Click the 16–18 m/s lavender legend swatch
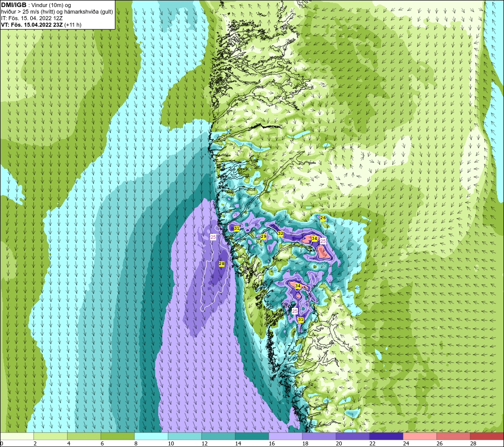 point(285,436)
